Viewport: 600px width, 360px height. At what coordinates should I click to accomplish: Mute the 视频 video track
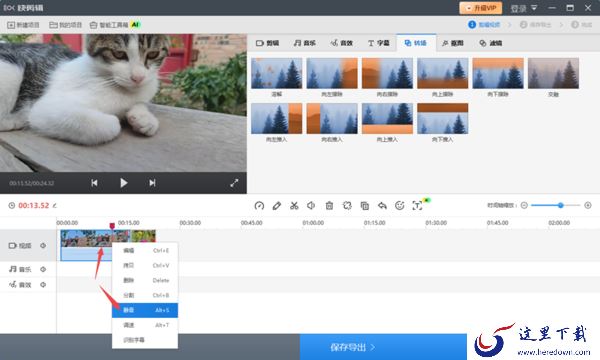[43, 246]
